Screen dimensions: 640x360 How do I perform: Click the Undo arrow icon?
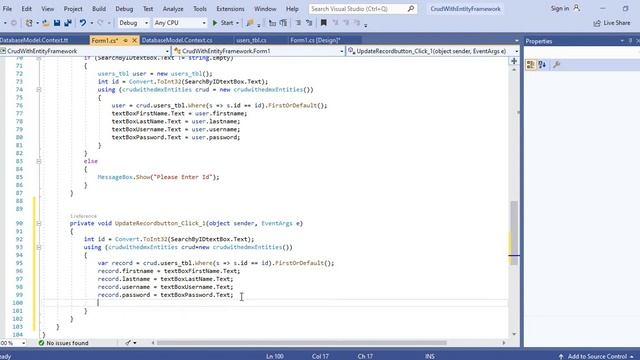83,23
